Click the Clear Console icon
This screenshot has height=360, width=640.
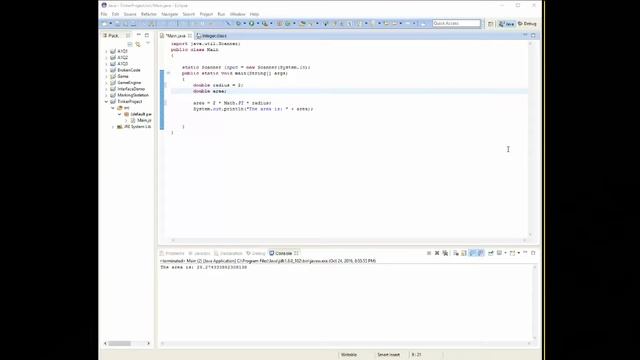(x=456, y=253)
